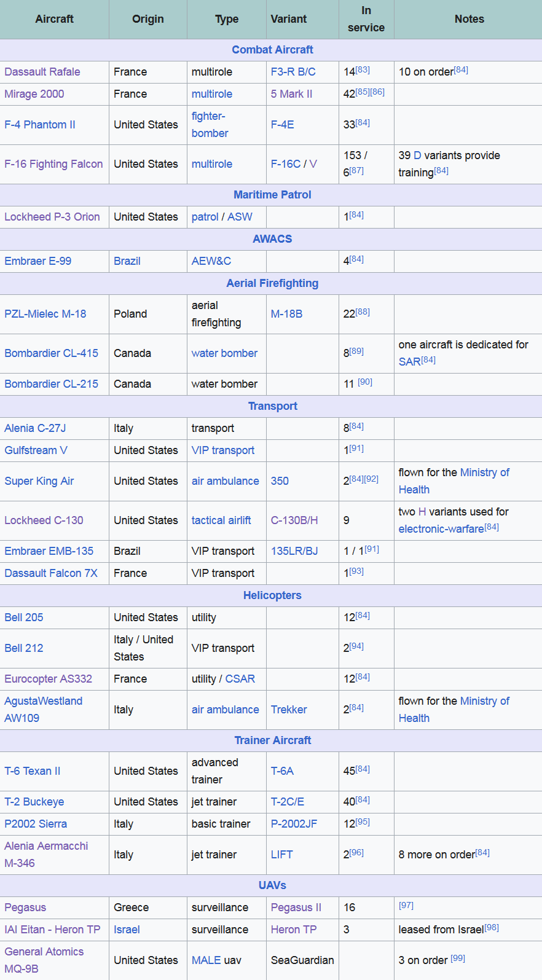
Task: Click the Israel origin link
Action: (x=127, y=930)
